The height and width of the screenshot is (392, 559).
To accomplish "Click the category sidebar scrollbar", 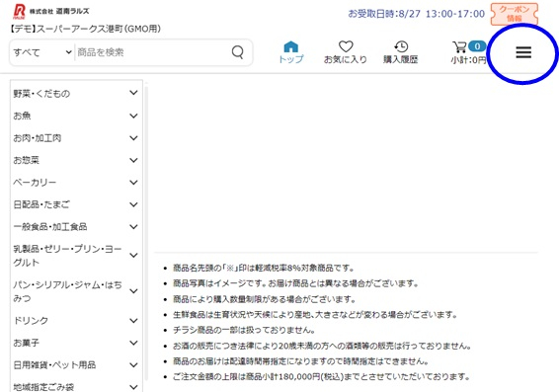I will point(146,232).
